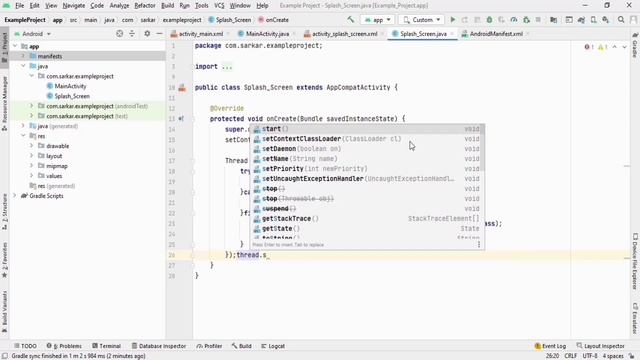Screen dimensions: 640x360
Task: Expand the folded import statement
Action: [227, 67]
